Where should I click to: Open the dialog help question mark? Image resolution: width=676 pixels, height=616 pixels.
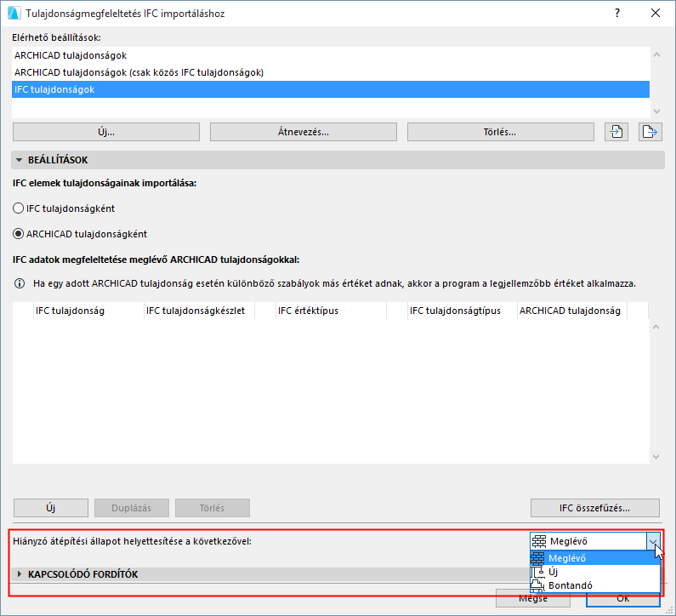617,13
